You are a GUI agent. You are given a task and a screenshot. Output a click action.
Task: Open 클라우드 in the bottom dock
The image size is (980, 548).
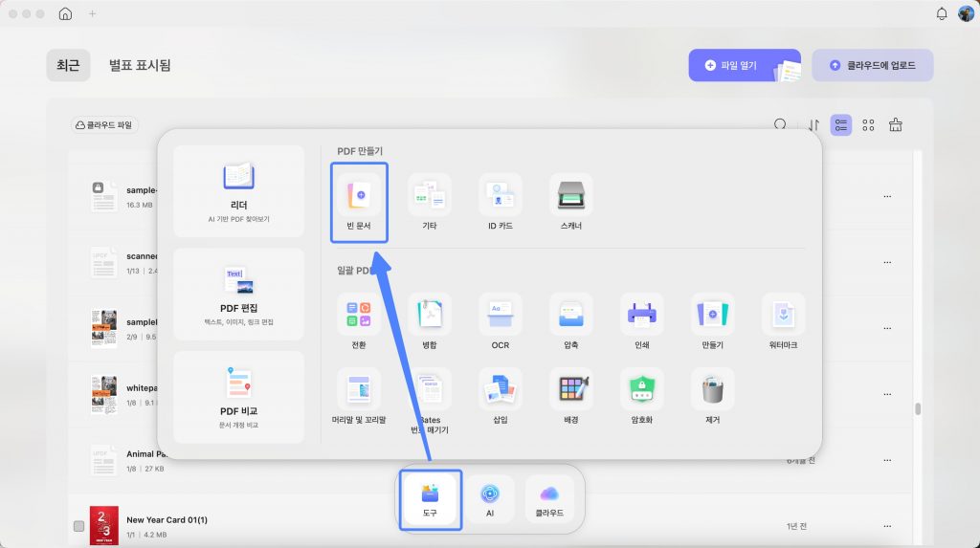click(x=549, y=500)
